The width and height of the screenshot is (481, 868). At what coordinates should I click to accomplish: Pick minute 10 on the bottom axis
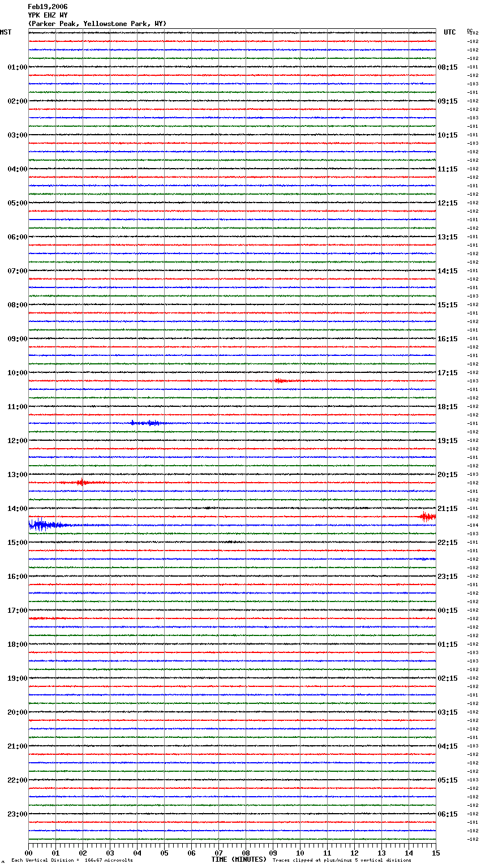tap(300, 853)
